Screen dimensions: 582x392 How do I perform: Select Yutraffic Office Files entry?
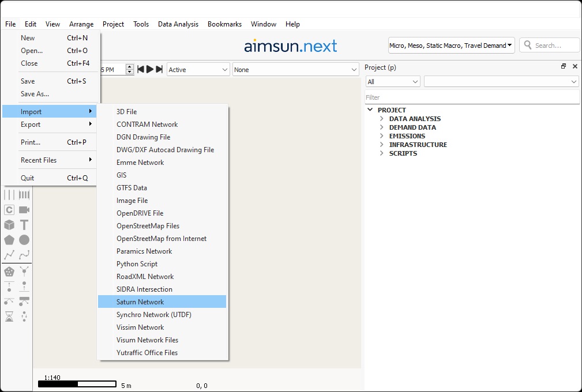[162, 352]
